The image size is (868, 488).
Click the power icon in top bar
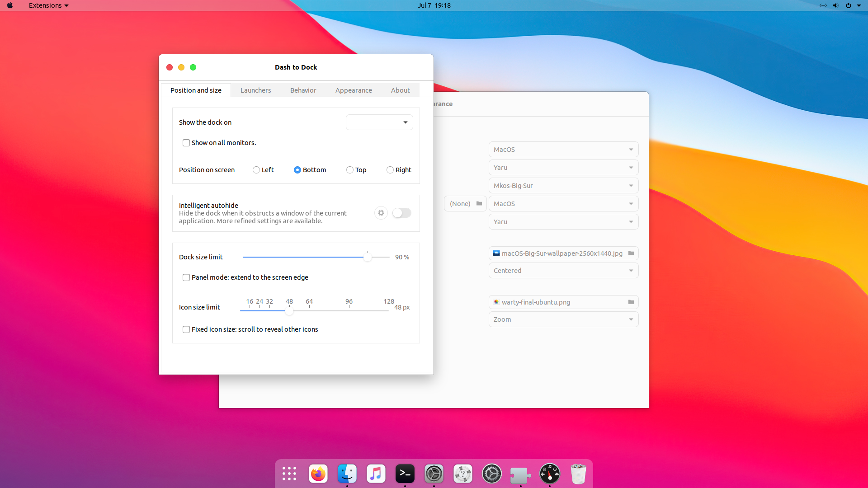tap(848, 5)
